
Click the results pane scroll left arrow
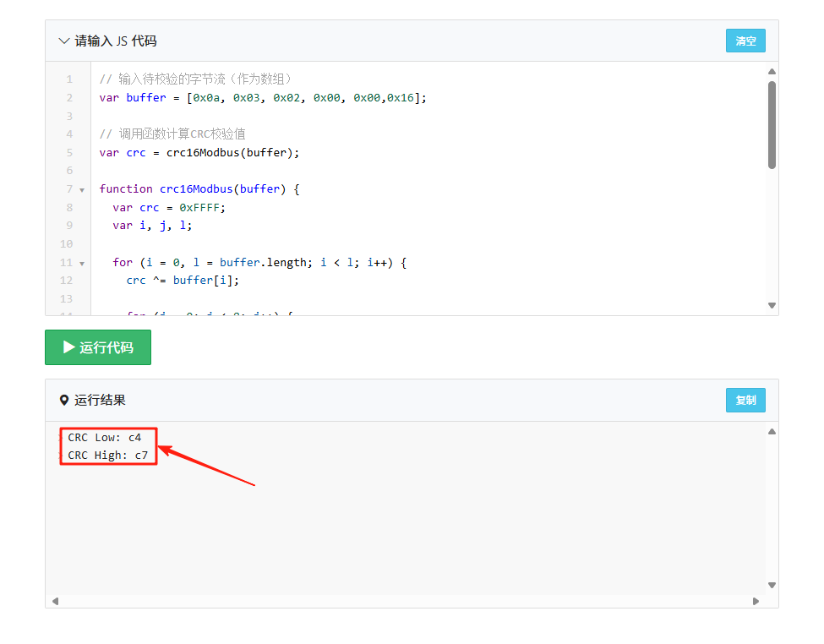pyautogui.click(x=55, y=601)
